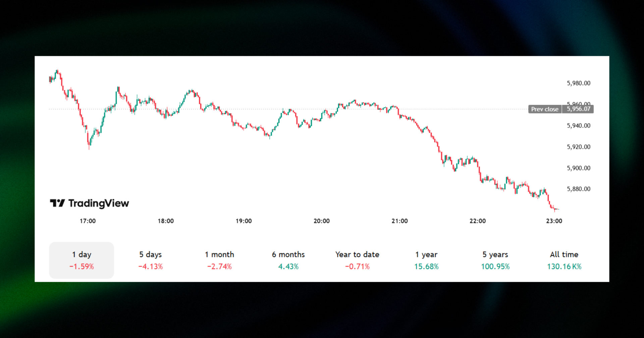The height and width of the screenshot is (338, 644).
Task: Click the Prev close label
Action: click(x=544, y=109)
